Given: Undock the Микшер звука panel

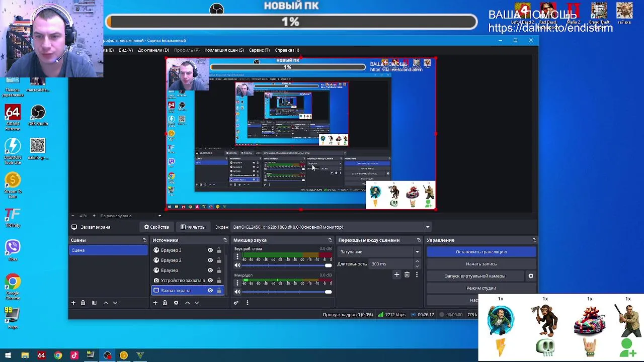Looking at the screenshot, I should point(330,240).
